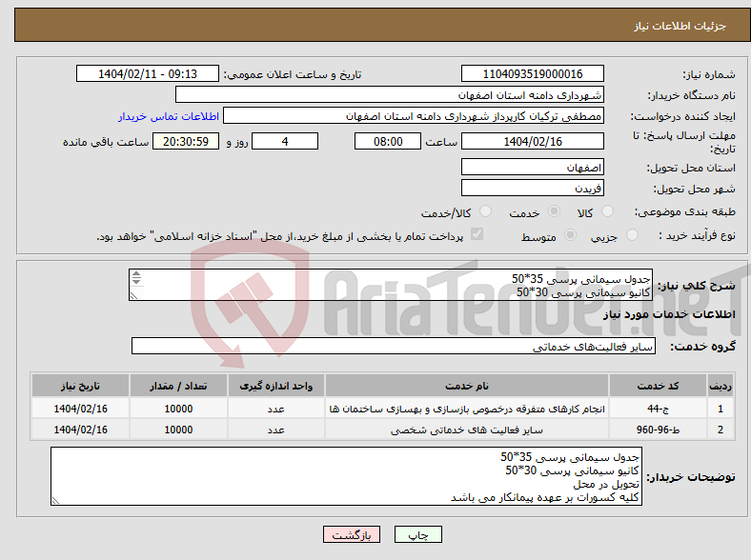Viewport: 751px width, 560px height.
Task: Click quantity 10000 in row 2
Action: click(x=178, y=430)
